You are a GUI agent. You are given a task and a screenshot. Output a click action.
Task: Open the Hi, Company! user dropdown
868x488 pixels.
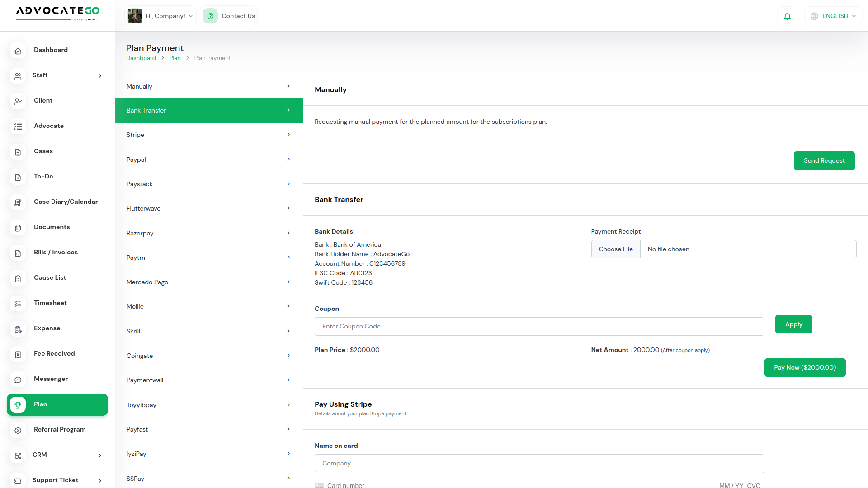[x=160, y=16]
